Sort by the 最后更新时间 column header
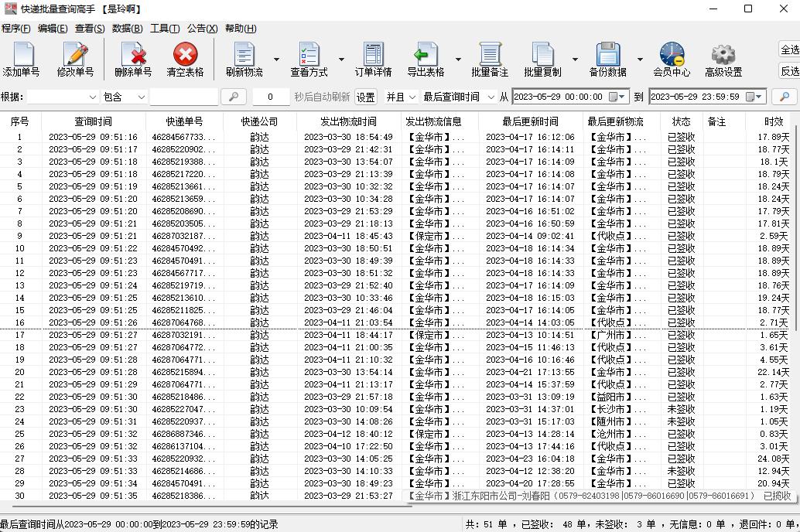The height and width of the screenshot is (532, 800). click(x=530, y=121)
